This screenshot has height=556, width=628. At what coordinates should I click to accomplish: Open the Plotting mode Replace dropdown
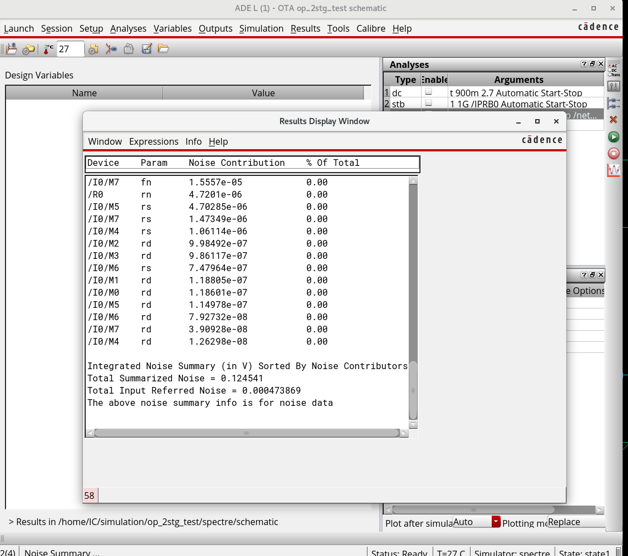[576, 522]
